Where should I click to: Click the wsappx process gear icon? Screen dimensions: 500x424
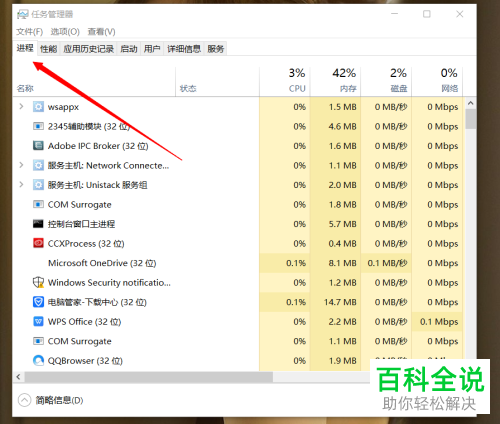coord(38,107)
